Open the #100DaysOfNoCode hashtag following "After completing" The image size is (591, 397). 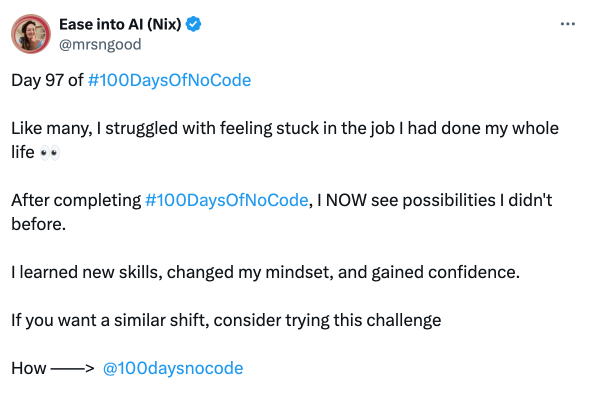pyautogui.click(x=227, y=200)
